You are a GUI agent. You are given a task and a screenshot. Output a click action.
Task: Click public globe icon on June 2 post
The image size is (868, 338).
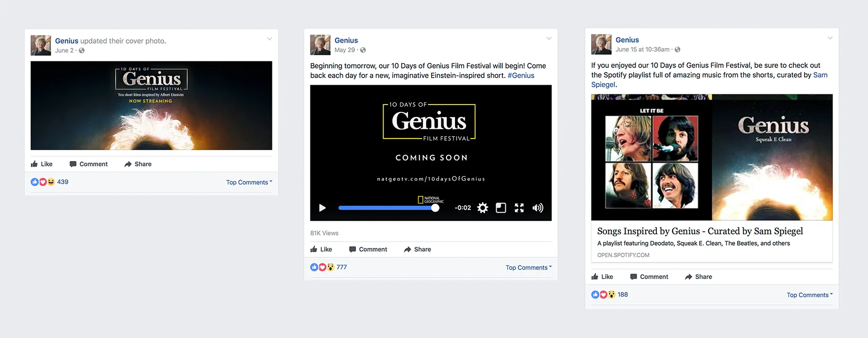(x=82, y=51)
